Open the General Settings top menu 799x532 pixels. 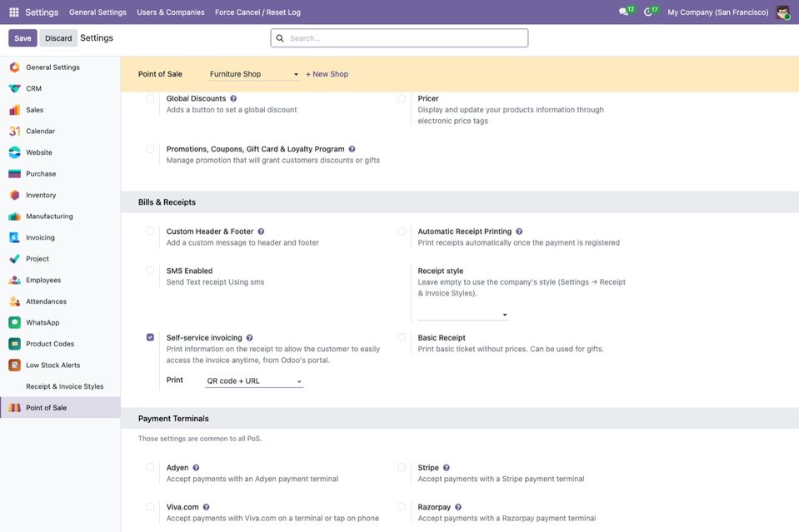click(x=97, y=12)
